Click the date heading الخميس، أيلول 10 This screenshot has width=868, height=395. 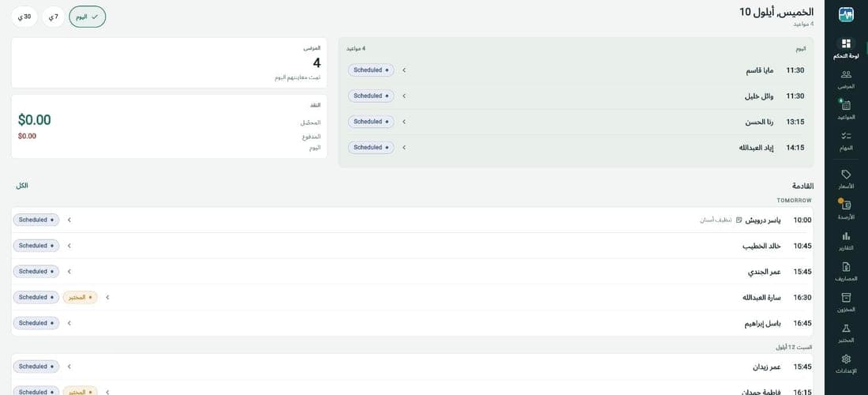pyautogui.click(x=776, y=12)
